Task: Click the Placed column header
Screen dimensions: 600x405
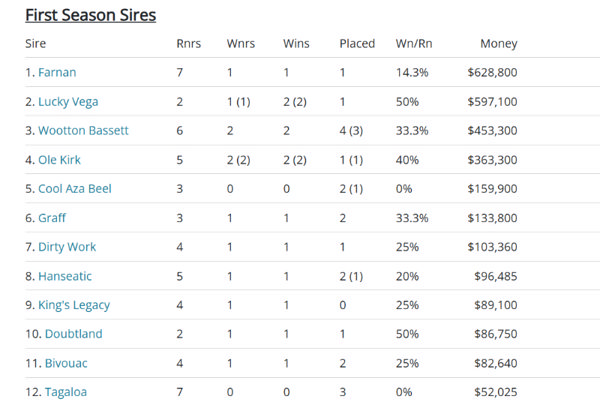Action: point(357,44)
